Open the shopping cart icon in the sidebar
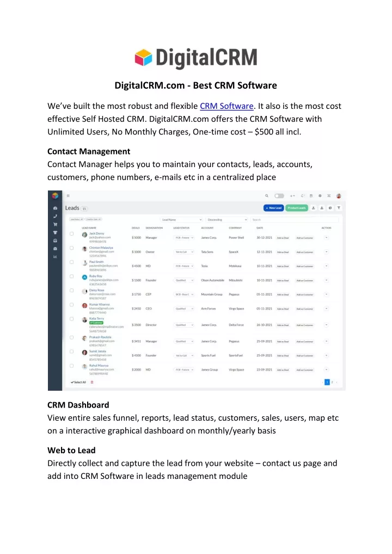Screen dimensions: 392x554 click(x=55, y=224)
